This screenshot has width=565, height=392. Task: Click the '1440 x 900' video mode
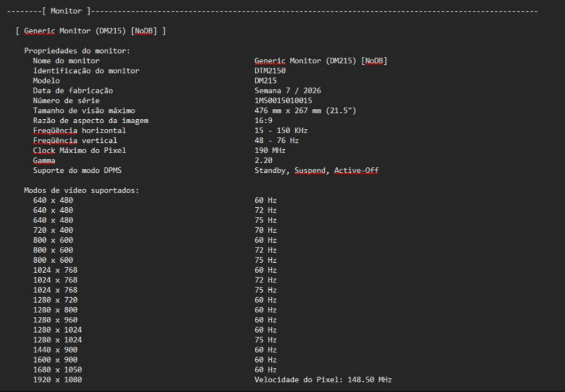point(55,350)
